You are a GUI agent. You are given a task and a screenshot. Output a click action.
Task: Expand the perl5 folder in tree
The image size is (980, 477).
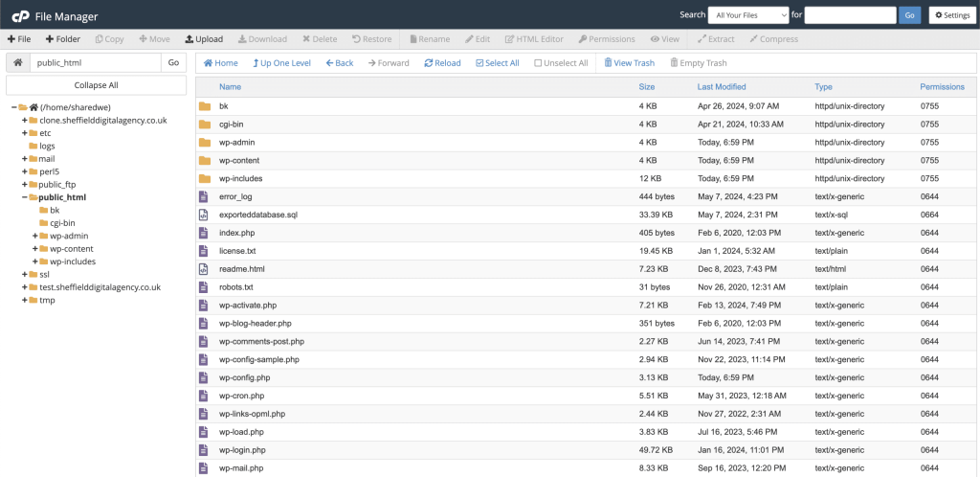pos(24,171)
